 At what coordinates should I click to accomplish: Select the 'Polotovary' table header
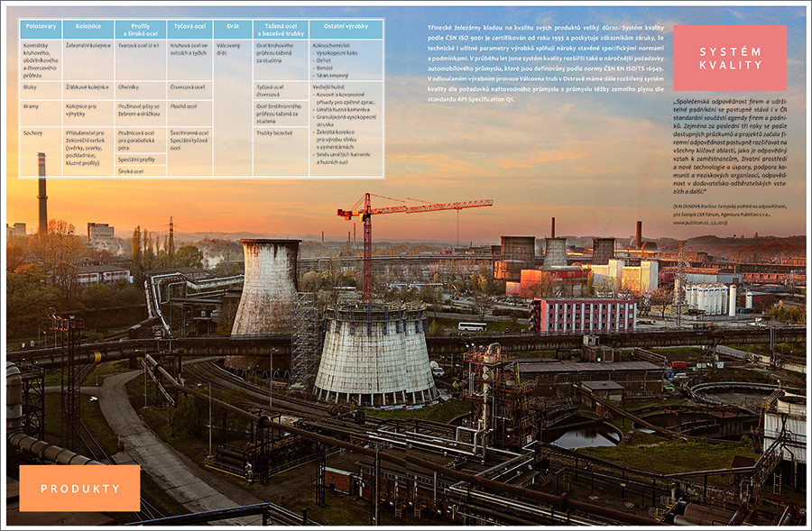point(41,30)
